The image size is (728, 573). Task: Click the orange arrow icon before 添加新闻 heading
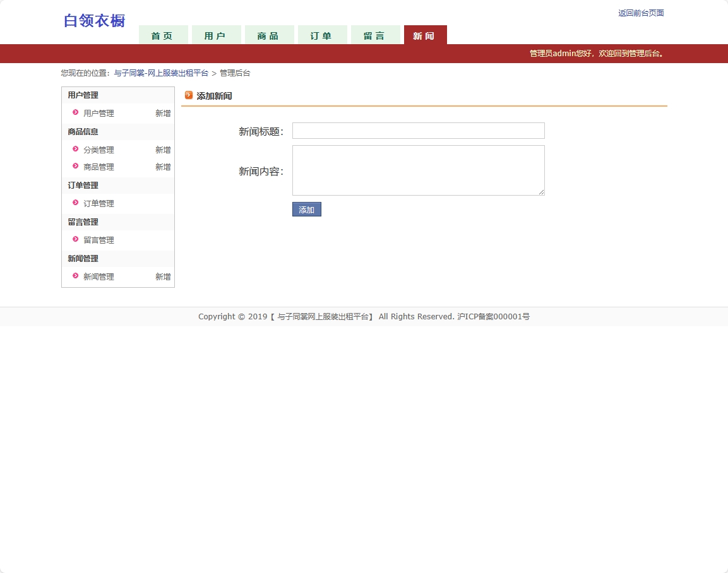tap(189, 95)
